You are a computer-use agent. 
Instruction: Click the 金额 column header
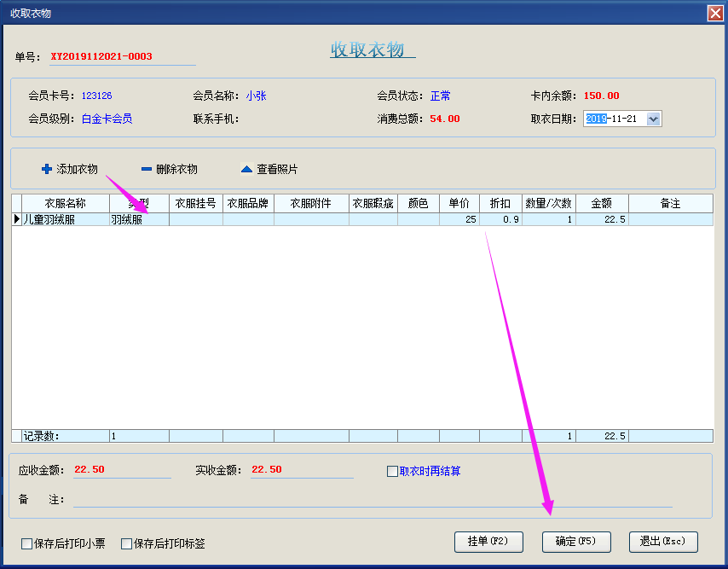(x=602, y=203)
